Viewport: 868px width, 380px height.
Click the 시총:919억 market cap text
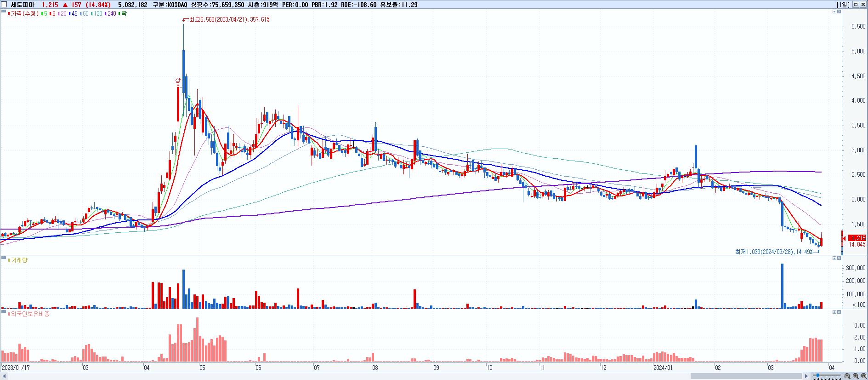pos(263,5)
